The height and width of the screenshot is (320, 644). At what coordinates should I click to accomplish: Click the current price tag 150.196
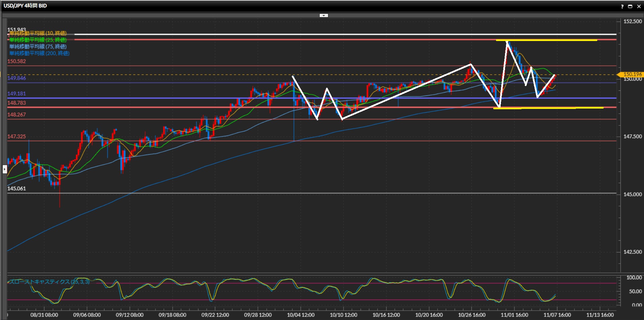(x=631, y=74)
